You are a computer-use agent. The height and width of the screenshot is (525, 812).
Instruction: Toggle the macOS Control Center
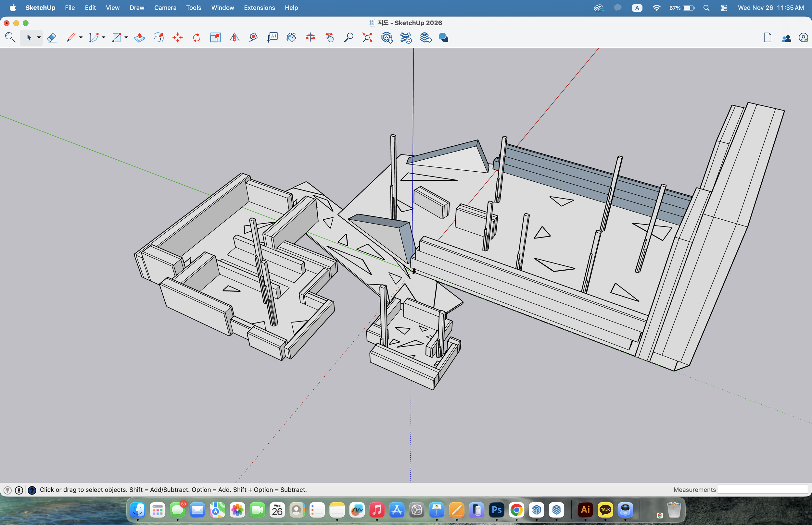724,7
